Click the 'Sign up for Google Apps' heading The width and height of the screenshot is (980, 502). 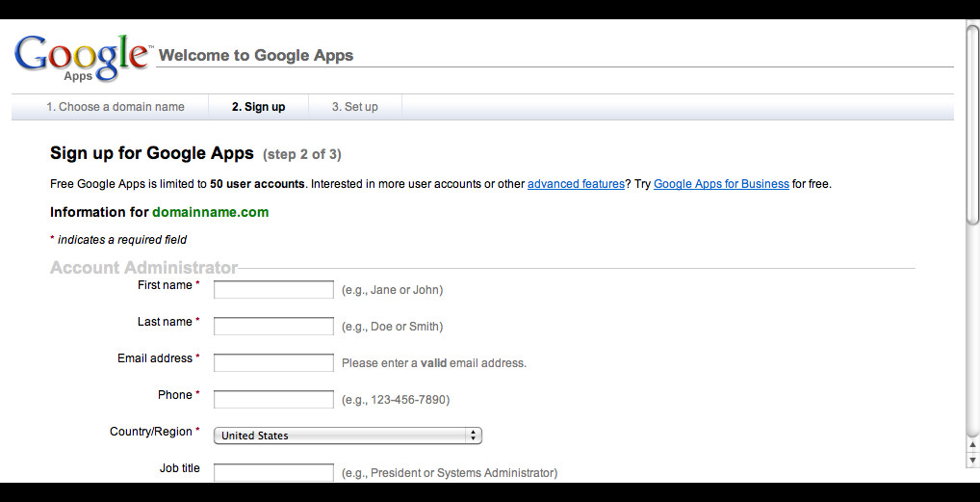click(x=152, y=153)
